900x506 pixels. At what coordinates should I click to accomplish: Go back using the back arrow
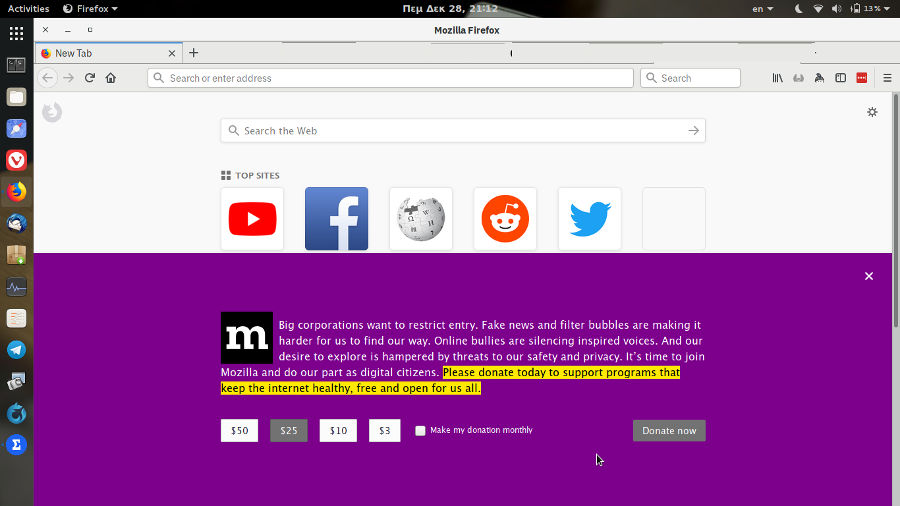coord(48,78)
